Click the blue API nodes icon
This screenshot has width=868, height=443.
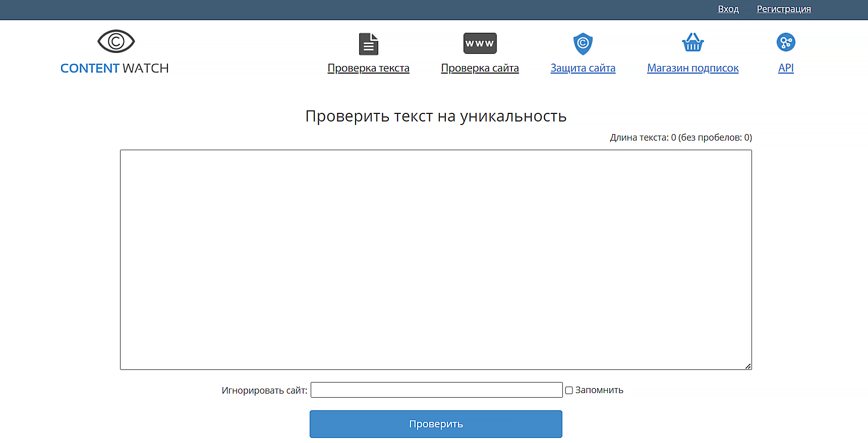point(786,42)
